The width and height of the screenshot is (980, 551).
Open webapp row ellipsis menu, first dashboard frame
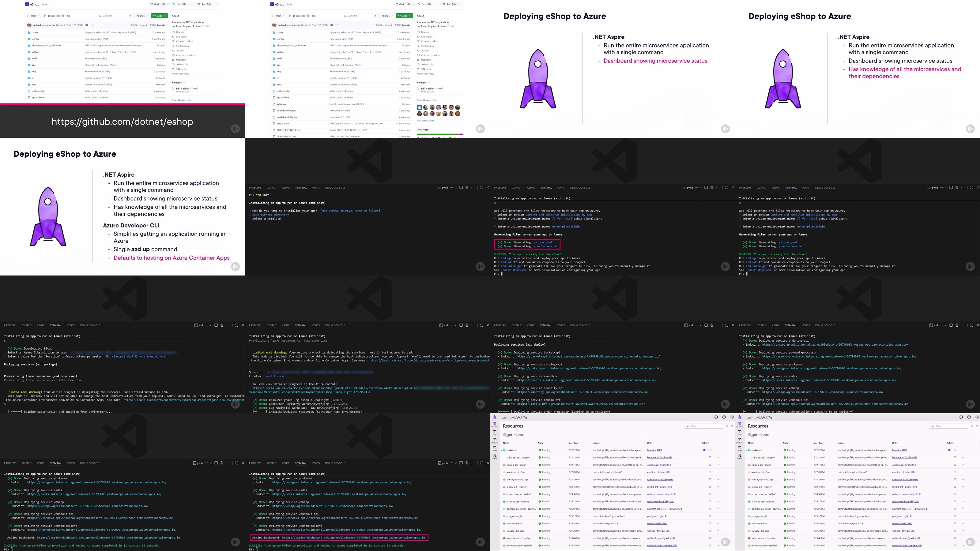pyautogui.click(x=718, y=531)
